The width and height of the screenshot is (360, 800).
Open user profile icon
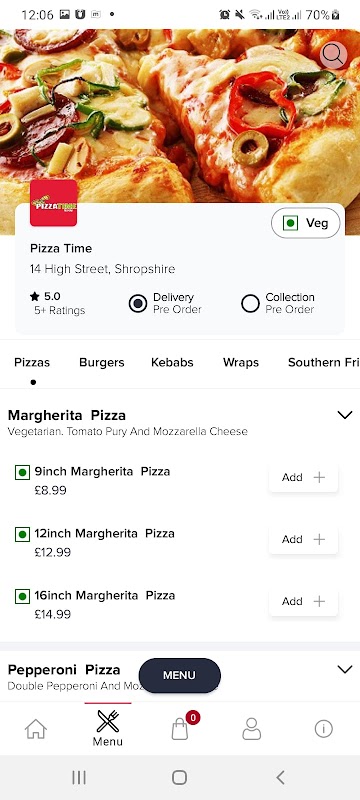pos(251,729)
